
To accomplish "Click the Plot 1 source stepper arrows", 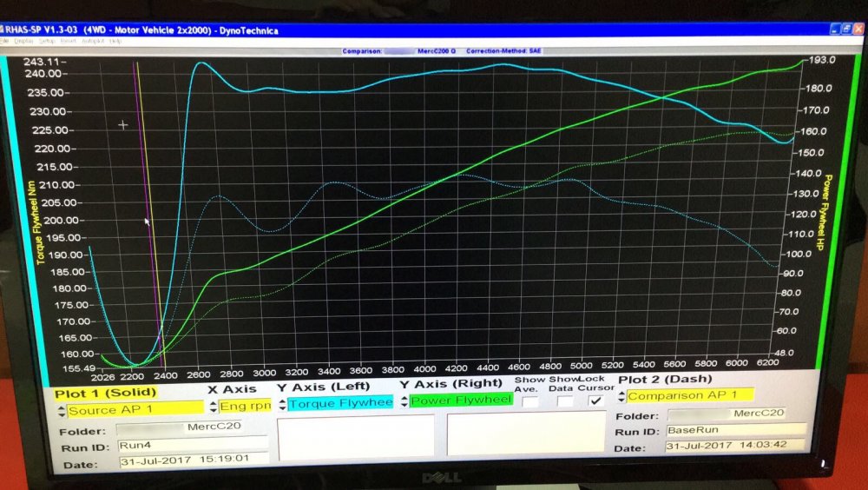I will tap(62, 411).
